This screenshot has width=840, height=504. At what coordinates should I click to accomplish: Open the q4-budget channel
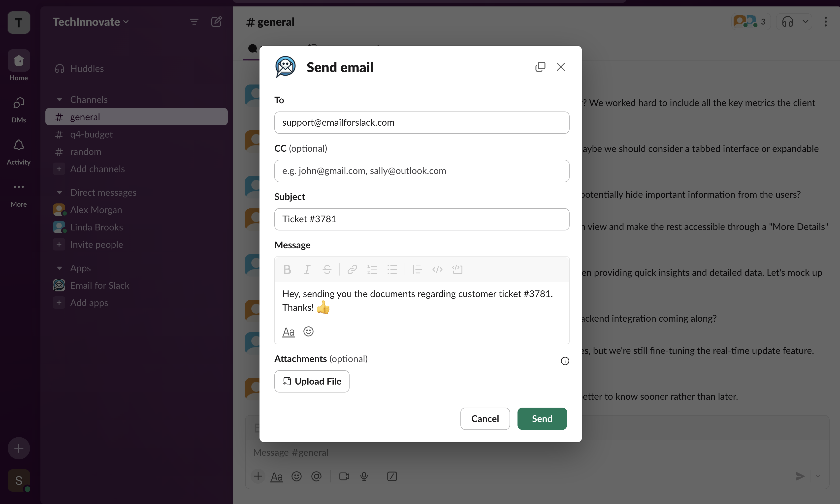[91, 135]
